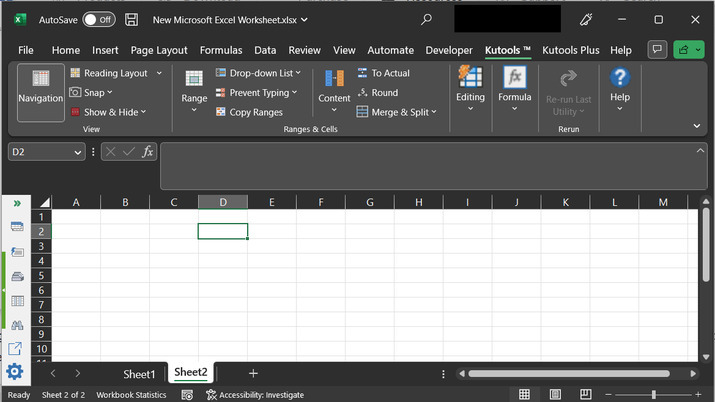
Task: Click the Insert Function fx icon in formula bar
Action: click(x=147, y=152)
